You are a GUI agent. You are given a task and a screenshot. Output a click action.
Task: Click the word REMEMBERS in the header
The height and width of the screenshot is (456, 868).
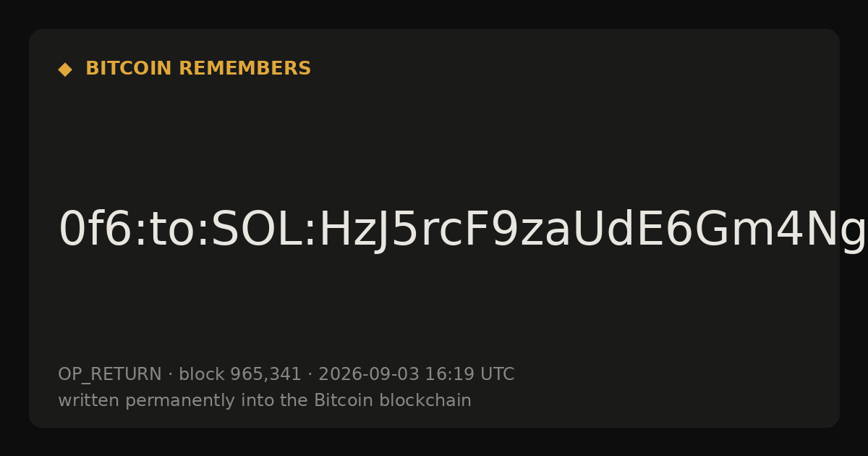click(x=244, y=69)
